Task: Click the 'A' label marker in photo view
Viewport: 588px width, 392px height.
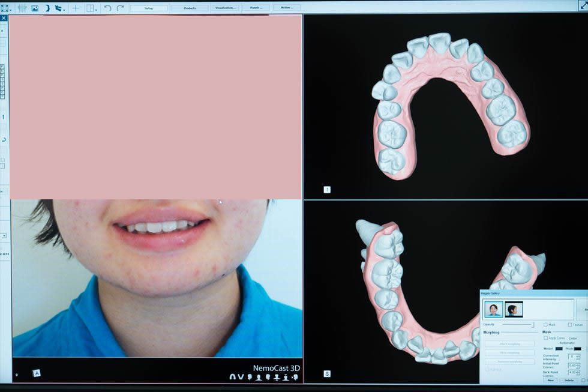Action: (x=37, y=373)
